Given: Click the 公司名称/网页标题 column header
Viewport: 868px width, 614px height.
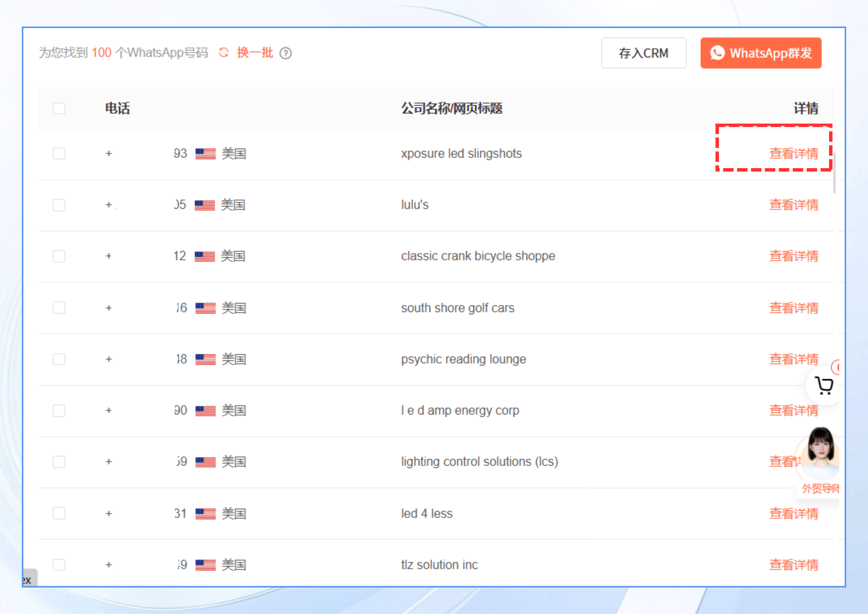Looking at the screenshot, I should [452, 109].
